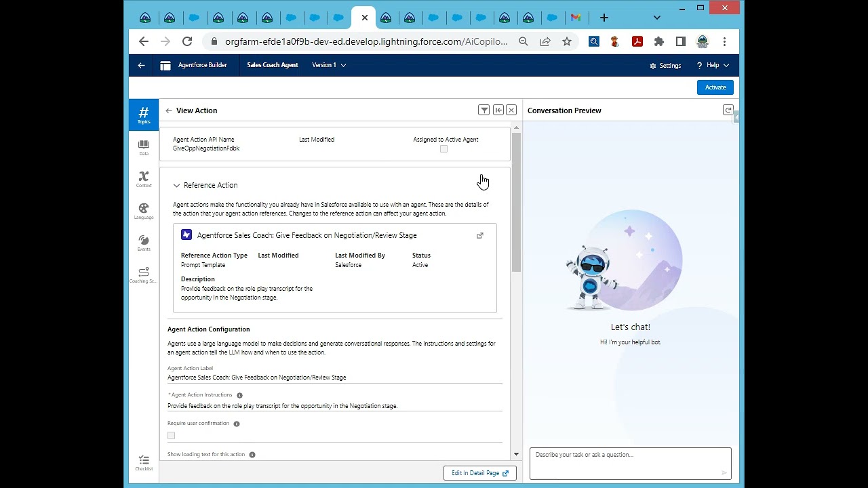Open the browser Extensions puzzle icon

point(658,41)
